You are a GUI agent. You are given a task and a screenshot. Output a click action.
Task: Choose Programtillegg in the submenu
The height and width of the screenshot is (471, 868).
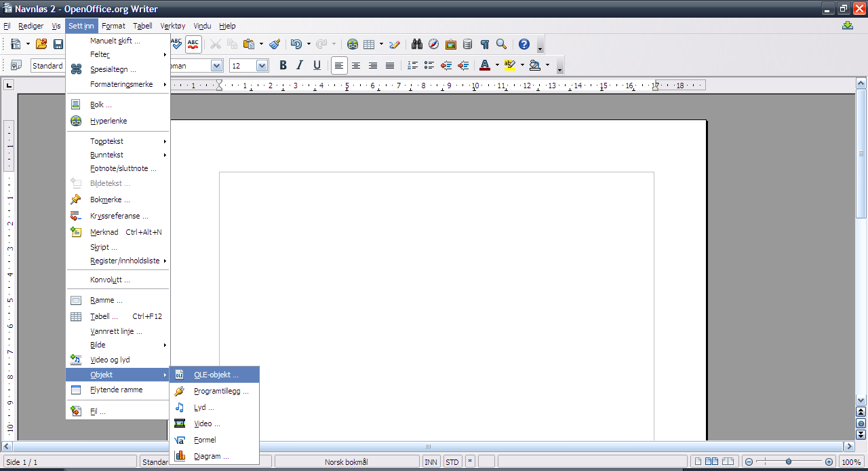[x=214, y=391]
